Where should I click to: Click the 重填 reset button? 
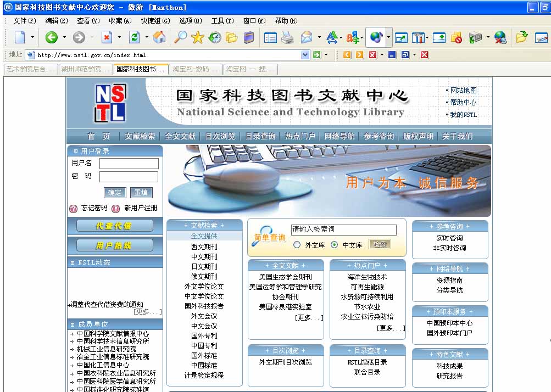141,193
